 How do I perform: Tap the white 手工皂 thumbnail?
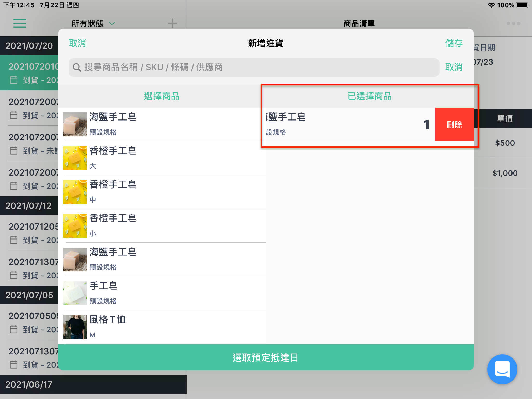[75, 293]
